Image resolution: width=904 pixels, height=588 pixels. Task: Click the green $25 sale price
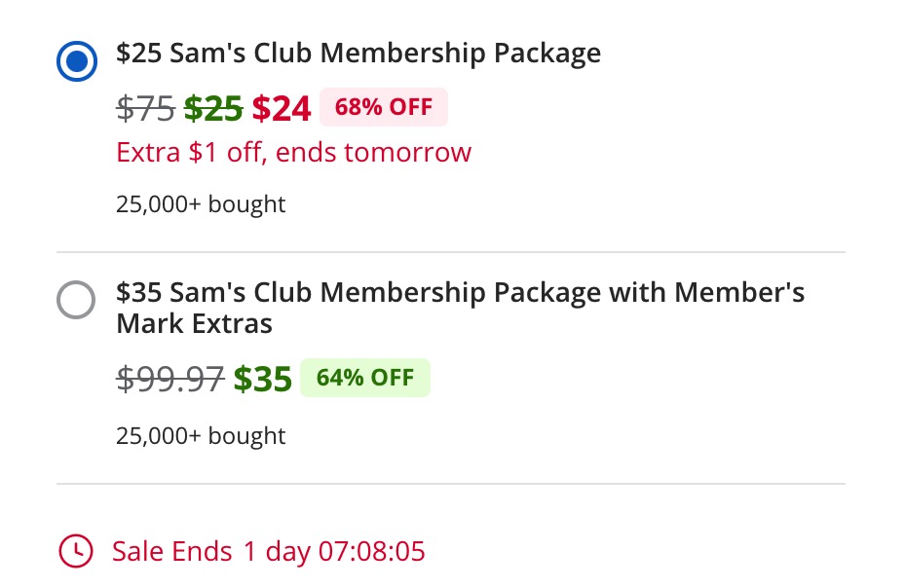coord(212,108)
